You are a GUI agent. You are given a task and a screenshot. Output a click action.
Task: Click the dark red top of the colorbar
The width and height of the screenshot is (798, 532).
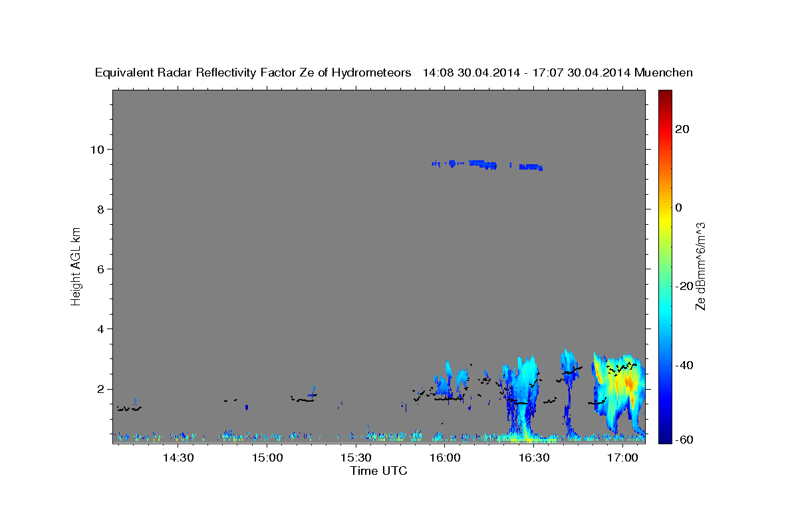664,96
